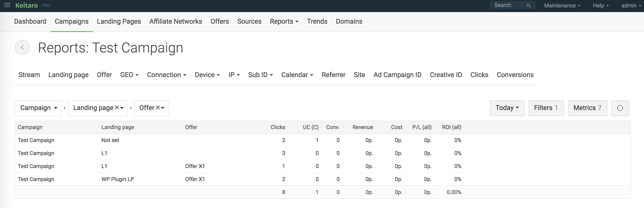Open the Campaign grouping dropdown
The width and height of the screenshot is (644, 208).
[x=38, y=108]
